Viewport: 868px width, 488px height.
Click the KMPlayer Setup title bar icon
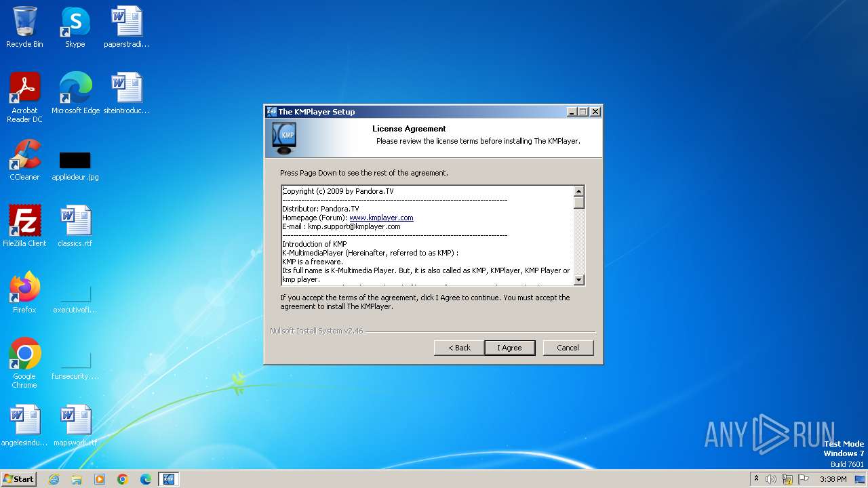[x=271, y=112]
